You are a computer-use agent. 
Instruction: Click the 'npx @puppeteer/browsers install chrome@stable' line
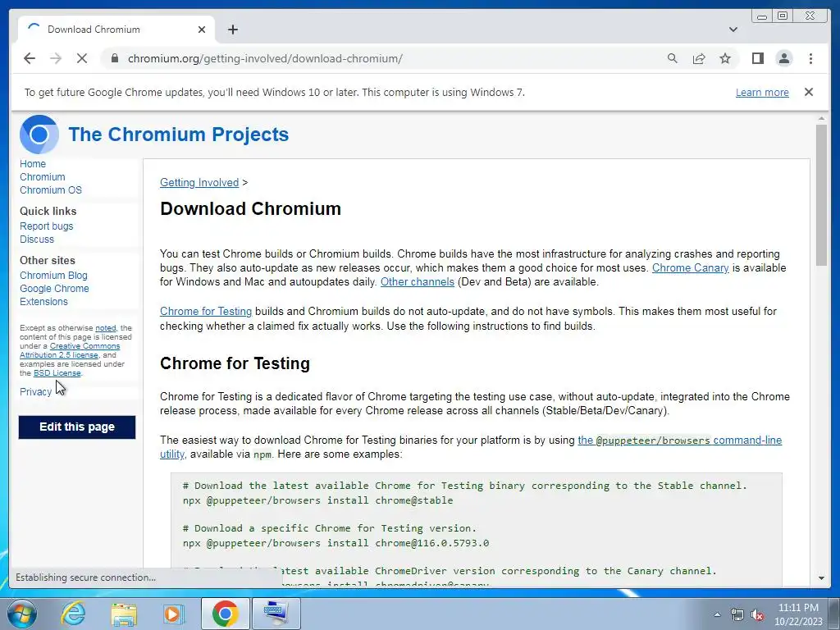[x=317, y=500]
